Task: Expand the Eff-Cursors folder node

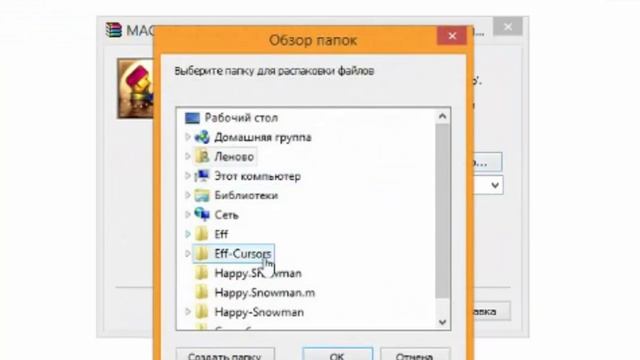Action: pos(188,254)
